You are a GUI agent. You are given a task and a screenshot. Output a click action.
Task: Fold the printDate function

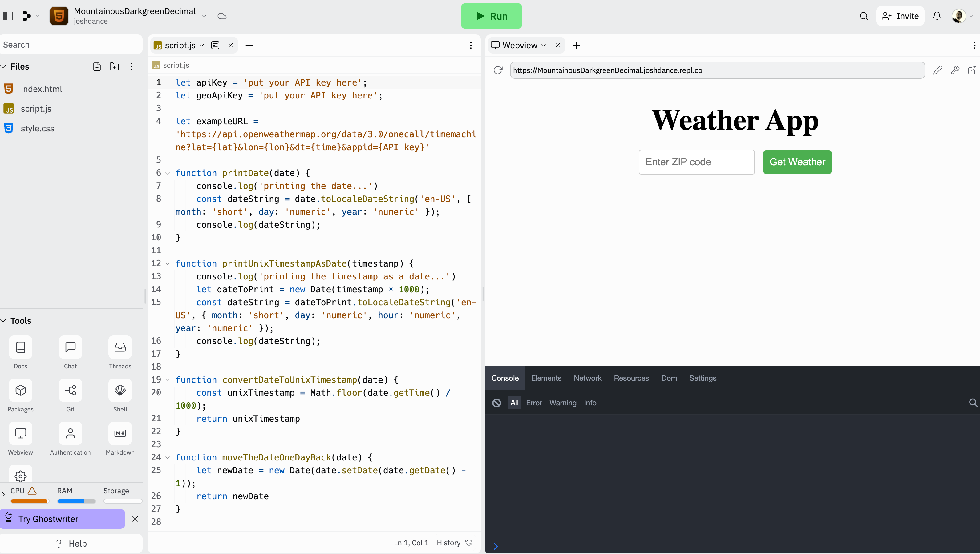point(168,173)
